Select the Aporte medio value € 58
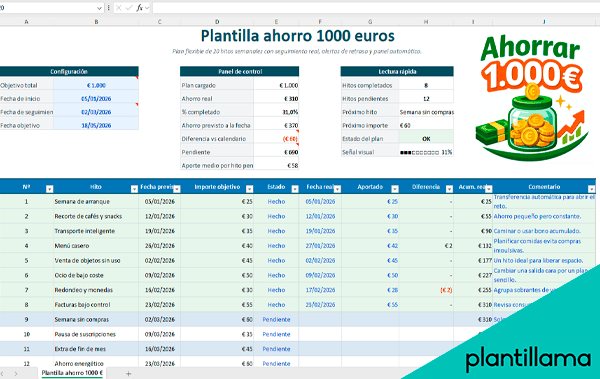 point(276,166)
